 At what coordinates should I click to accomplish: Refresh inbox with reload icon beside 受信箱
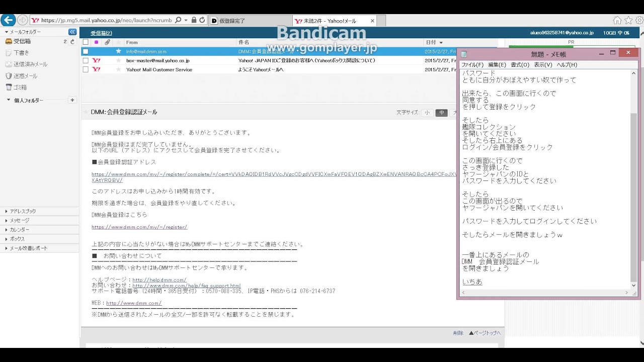coord(72,41)
